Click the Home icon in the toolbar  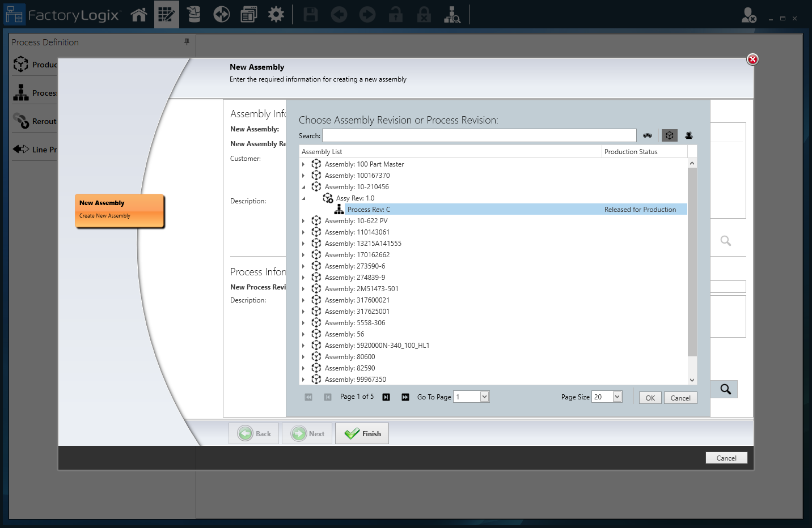139,15
